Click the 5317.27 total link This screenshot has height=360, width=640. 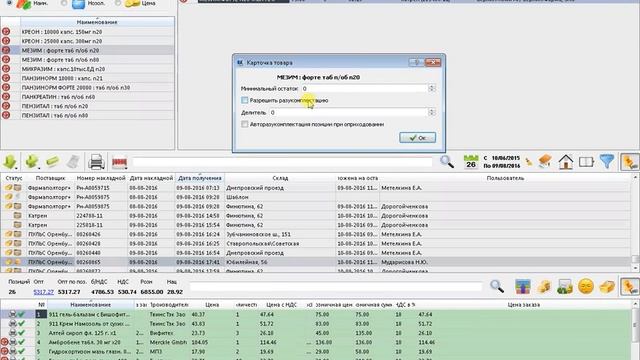[x=44, y=292]
